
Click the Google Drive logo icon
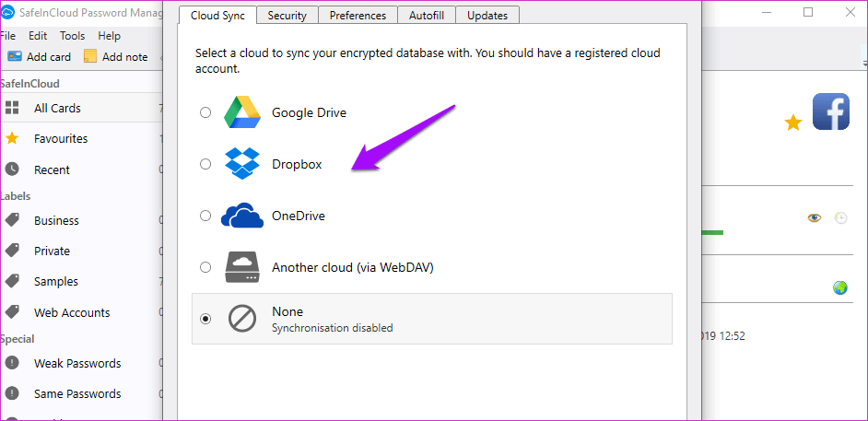click(242, 112)
